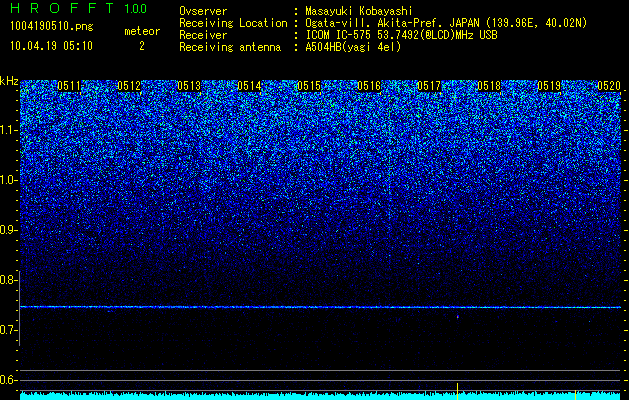The image size is (629, 400).
Task: Click the 0520 time marker
Action: pos(609,86)
